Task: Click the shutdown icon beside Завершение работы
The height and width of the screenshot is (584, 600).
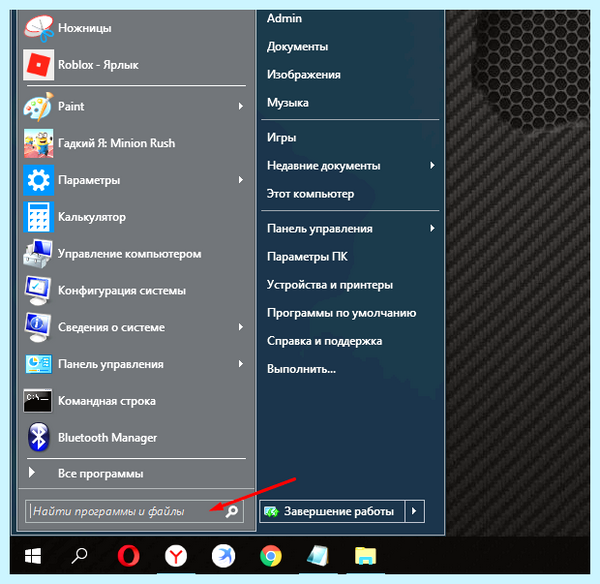Action: pyautogui.click(x=271, y=512)
